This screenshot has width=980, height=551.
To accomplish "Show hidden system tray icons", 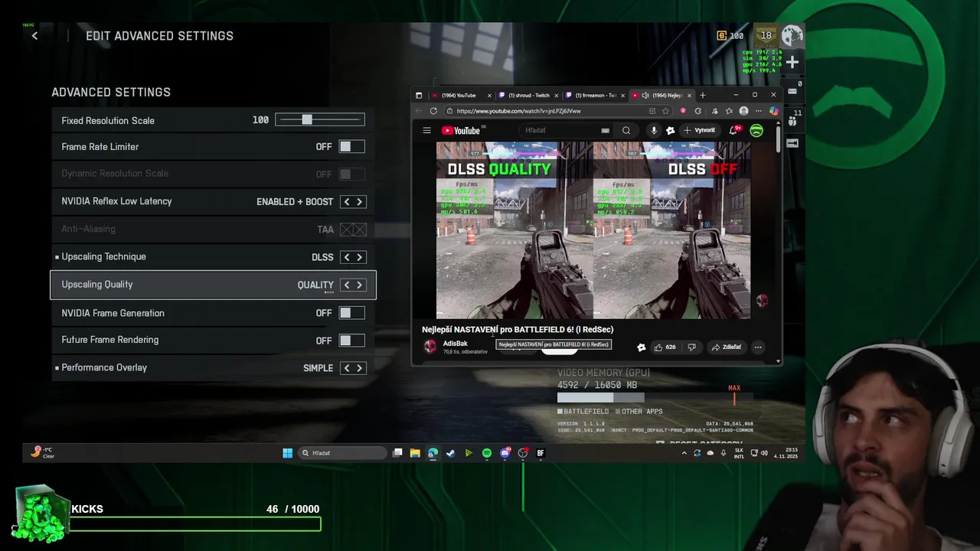I will coord(684,453).
